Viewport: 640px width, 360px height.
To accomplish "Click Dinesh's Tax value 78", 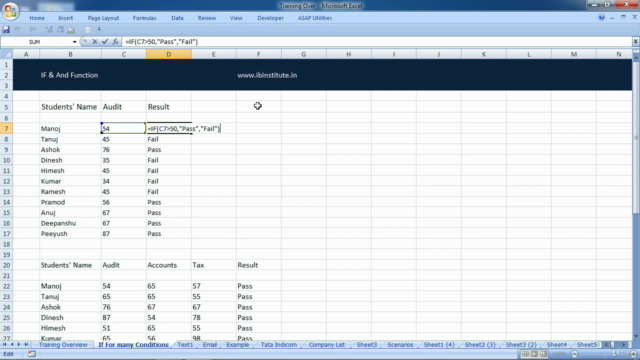I will (213, 318).
